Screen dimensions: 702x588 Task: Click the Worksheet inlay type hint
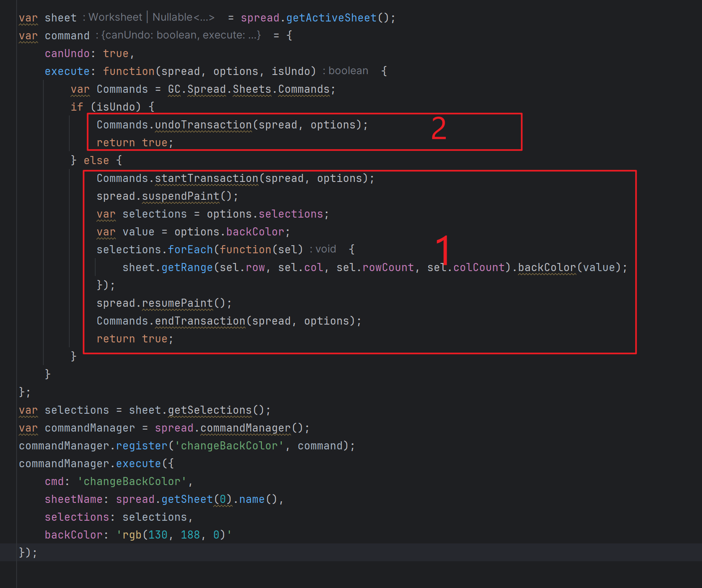pos(115,17)
